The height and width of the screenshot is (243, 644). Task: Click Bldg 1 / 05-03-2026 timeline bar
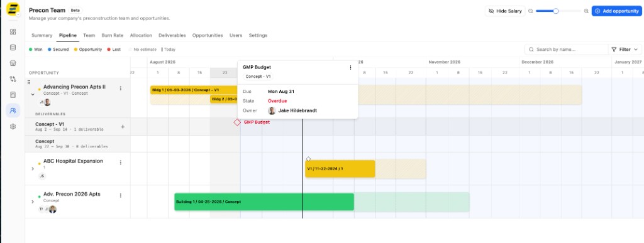coord(194,90)
